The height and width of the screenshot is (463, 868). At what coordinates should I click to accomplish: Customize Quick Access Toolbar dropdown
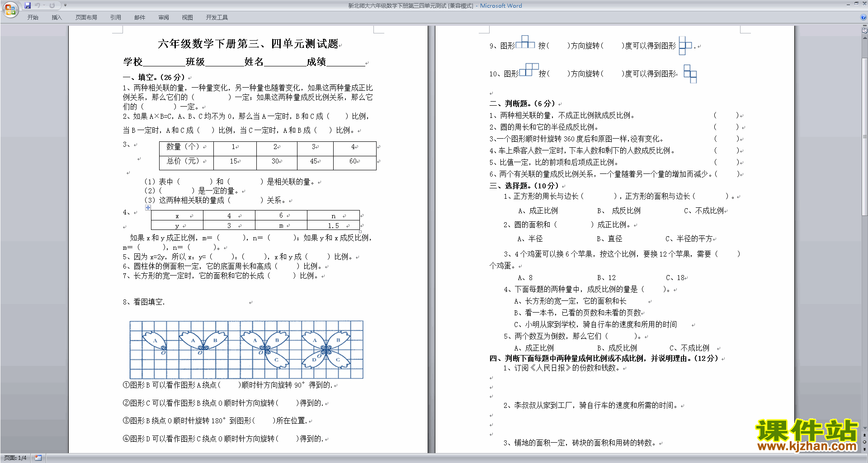point(65,5)
